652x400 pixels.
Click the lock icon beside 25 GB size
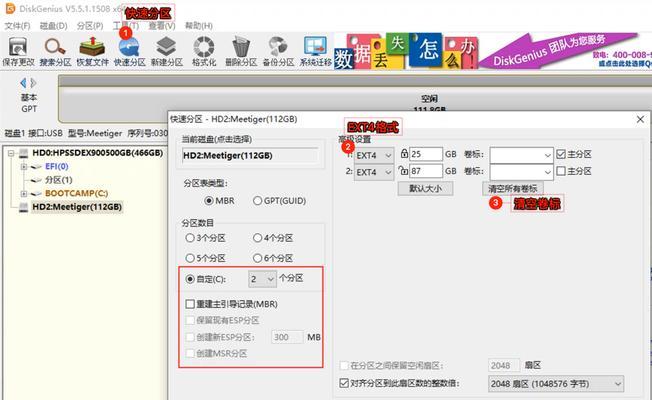click(404, 153)
